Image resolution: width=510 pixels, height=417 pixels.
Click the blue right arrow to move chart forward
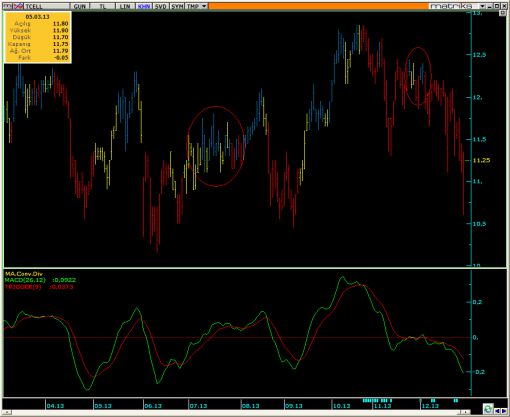pyautogui.click(x=503, y=411)
